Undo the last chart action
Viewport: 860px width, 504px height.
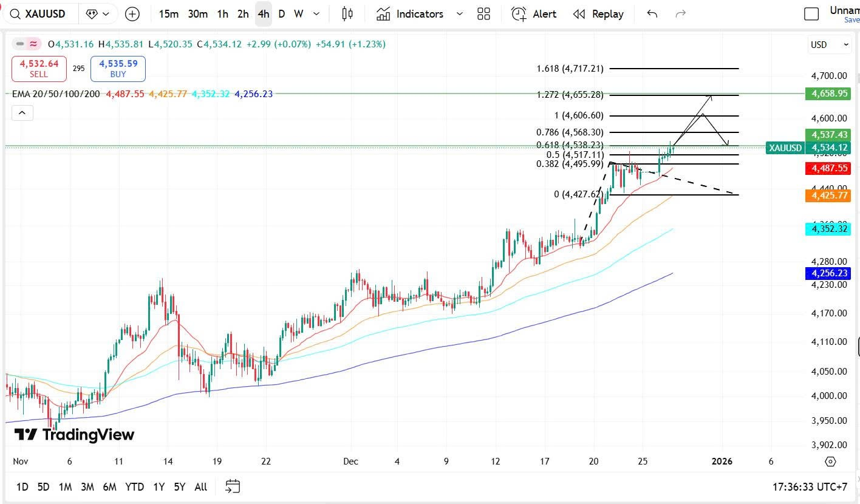click(x=652, y=14)
